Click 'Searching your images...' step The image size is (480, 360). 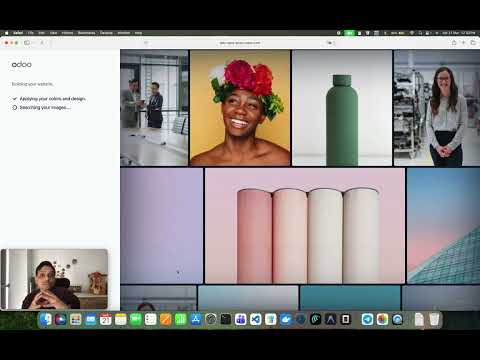(42, 107)
